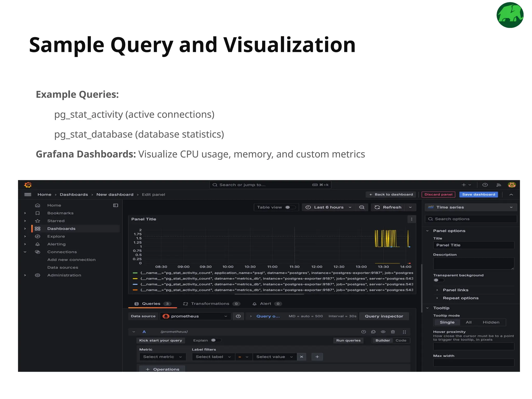Screen dimensions: 532x399
Task: Duplicate query A with copy icon
Action: click(373, 332)
